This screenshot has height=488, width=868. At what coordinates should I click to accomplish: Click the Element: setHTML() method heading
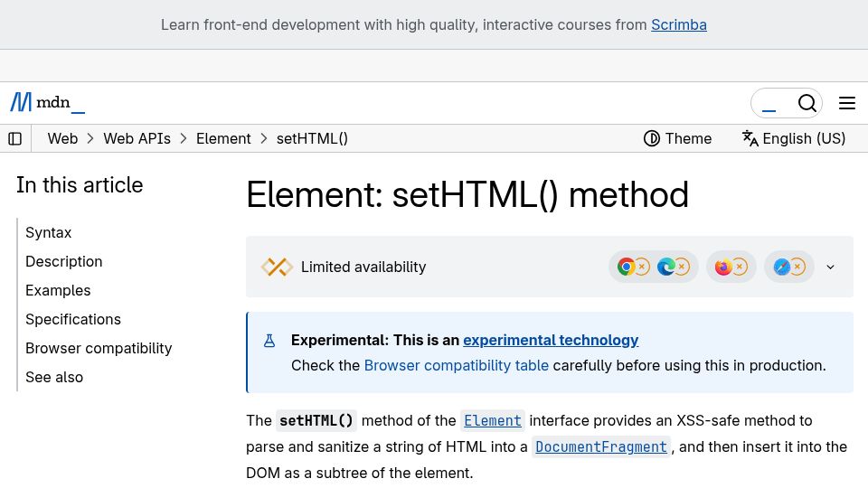tap(467, 195)
